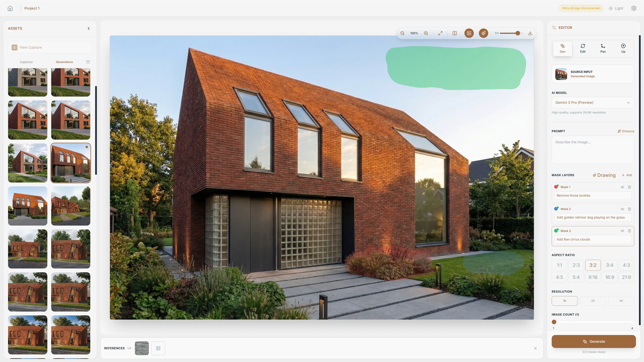Select the Pan mode icon
This screenshot has height=362, width=644.
click(603, 48)
